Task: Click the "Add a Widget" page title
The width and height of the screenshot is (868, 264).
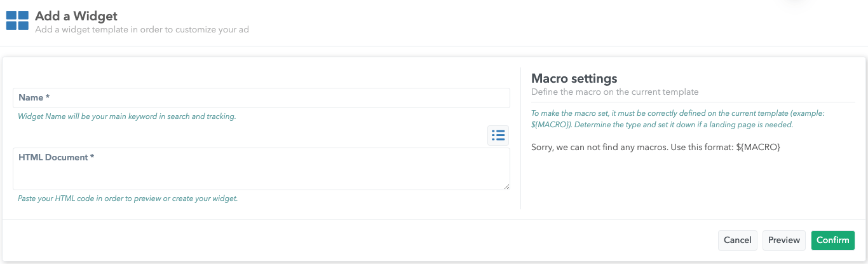Action: [x=76, y=16]
